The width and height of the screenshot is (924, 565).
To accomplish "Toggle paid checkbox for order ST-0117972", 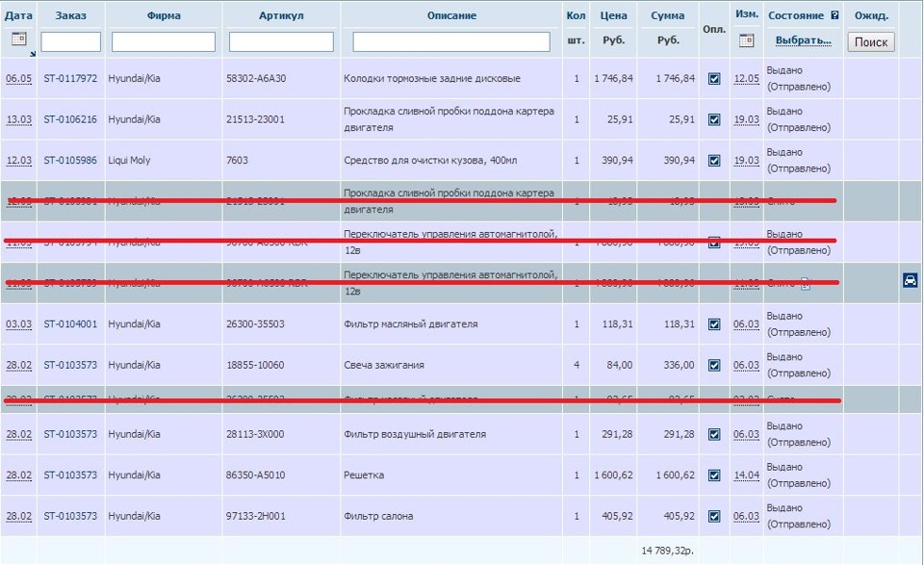I will 714,79.
